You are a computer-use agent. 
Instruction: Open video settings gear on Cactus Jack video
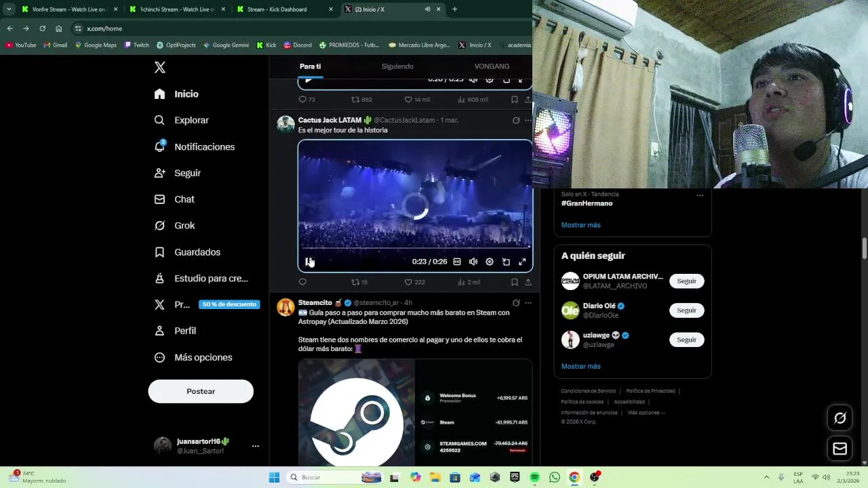[490, 262]
